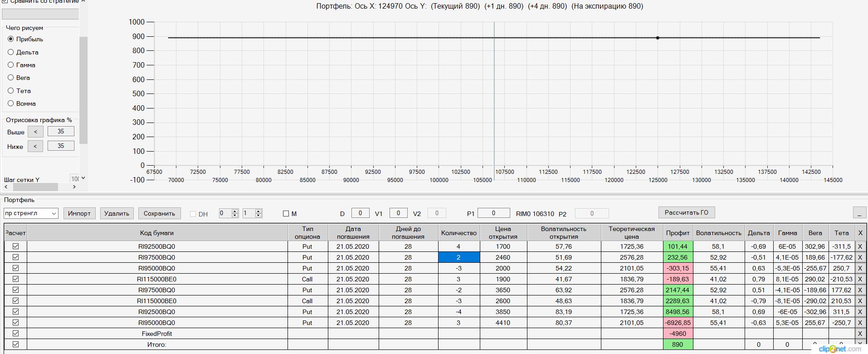Click the right arrow of the horizontal scrollbar
This screenshot has height=354, width=868.
[74, 187]
